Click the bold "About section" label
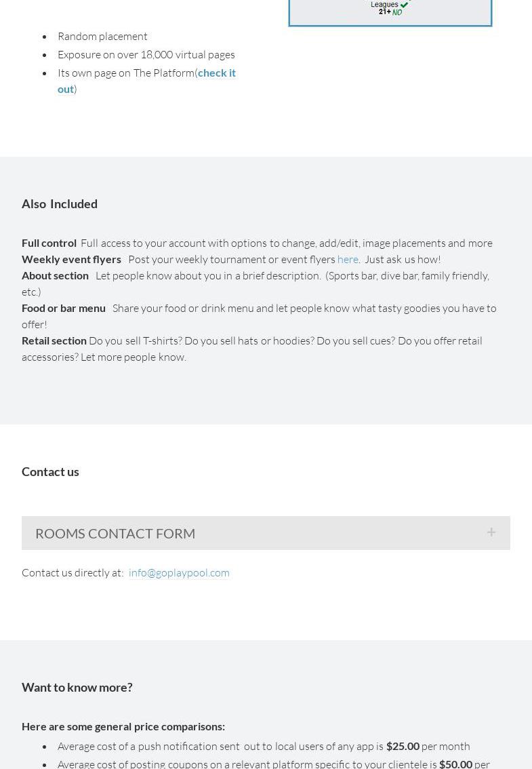532x769 pixels. pyautogui.click(x=55, y=275)
